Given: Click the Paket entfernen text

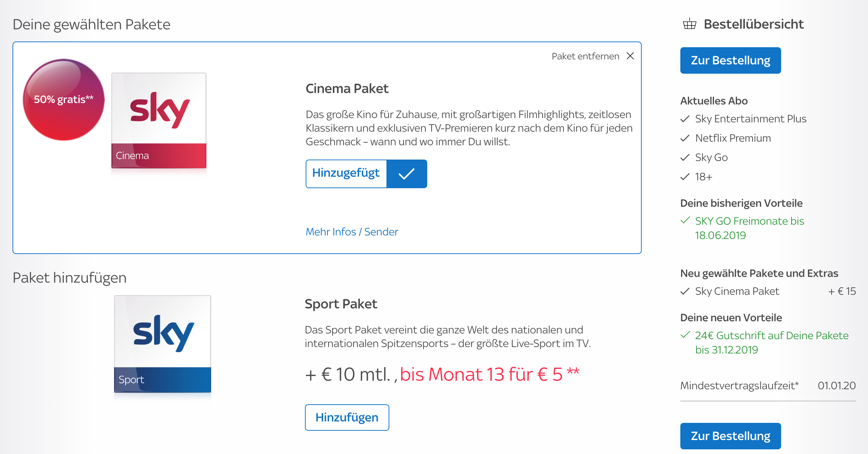Looking at the screenshot, I should tap(585, 56).
